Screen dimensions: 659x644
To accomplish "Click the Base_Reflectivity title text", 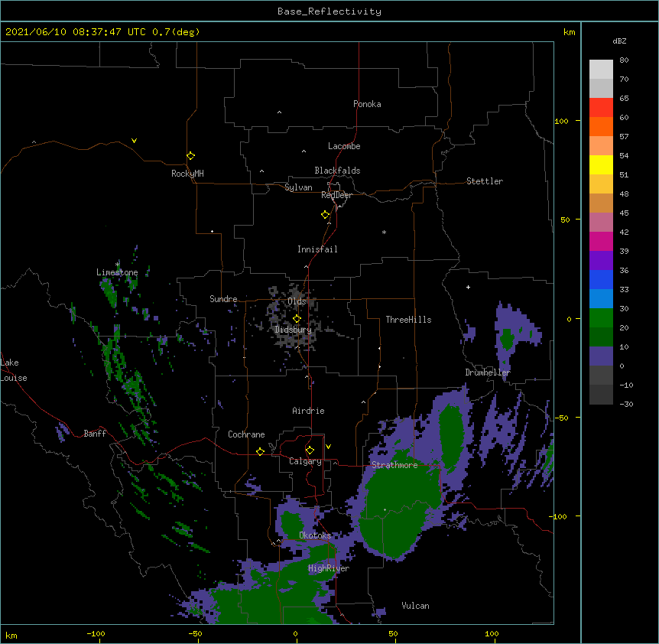I will click(329, 11).
